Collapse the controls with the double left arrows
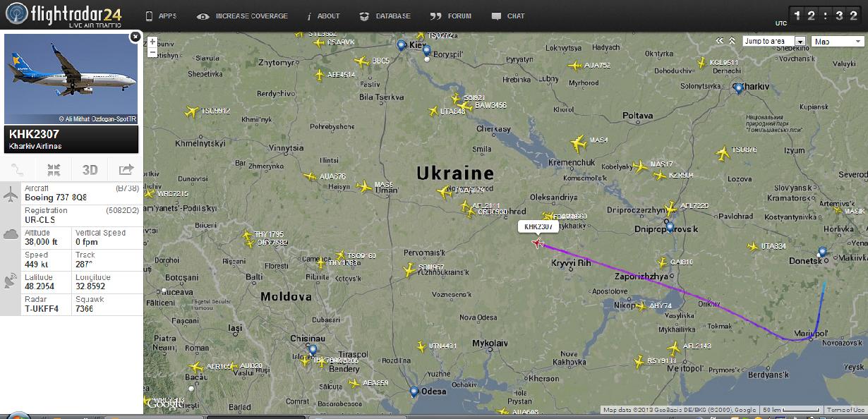 point(721,41)
